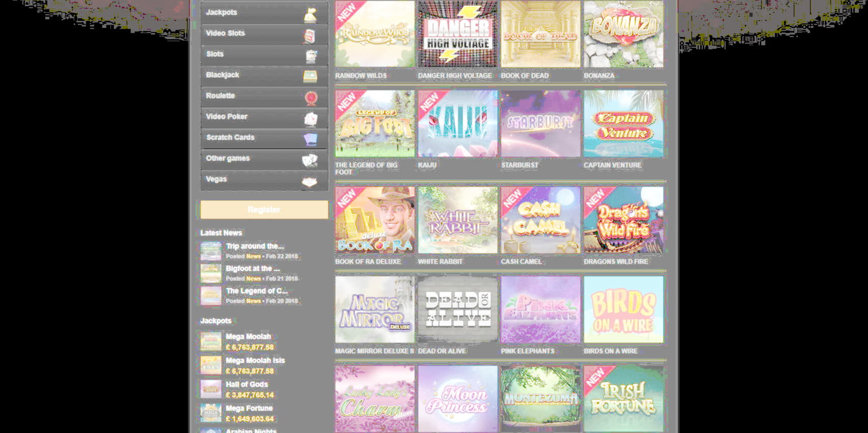Open the Montezuma game thumbnail
Image resolution: width=868 pixels, height=433 pixels.
pos(541,399)
